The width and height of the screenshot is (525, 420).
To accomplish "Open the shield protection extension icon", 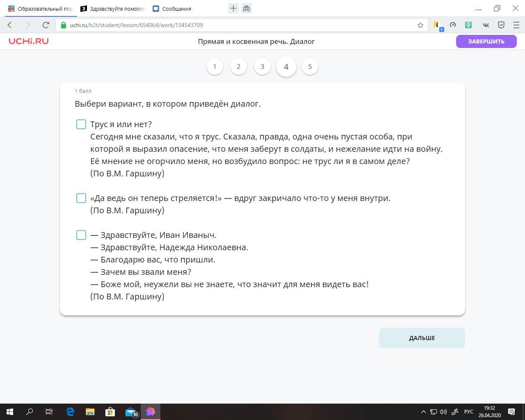I will (x=501, y=25).
